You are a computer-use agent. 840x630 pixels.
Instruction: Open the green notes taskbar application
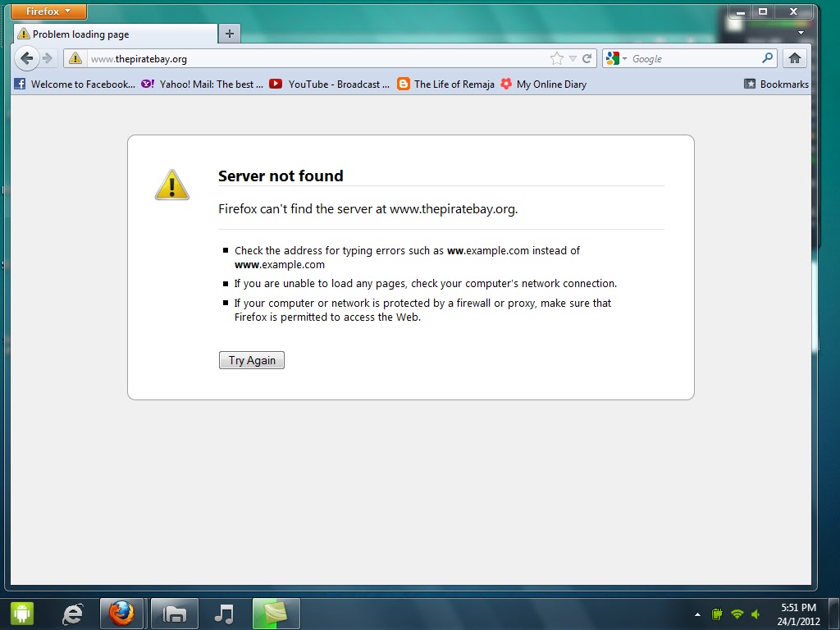[x=276, y=614]
